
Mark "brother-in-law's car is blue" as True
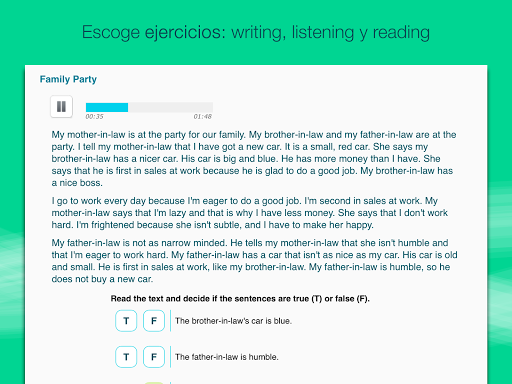[126, 321]
